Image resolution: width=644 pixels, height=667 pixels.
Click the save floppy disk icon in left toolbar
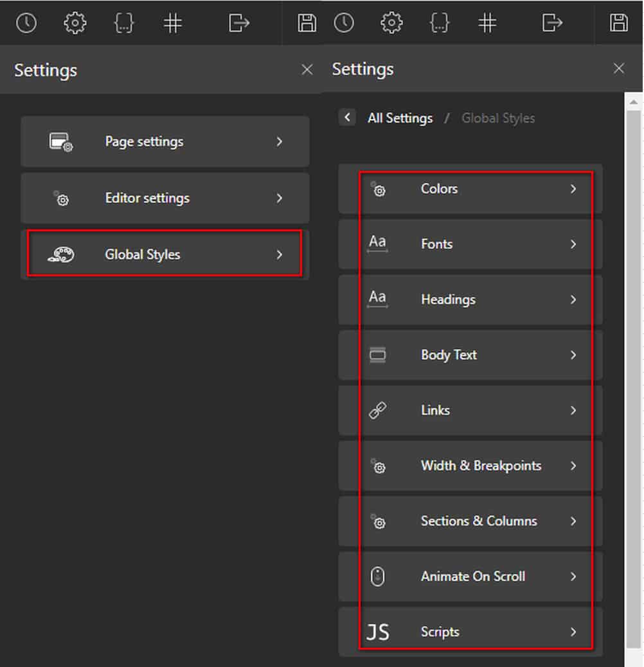307,22
